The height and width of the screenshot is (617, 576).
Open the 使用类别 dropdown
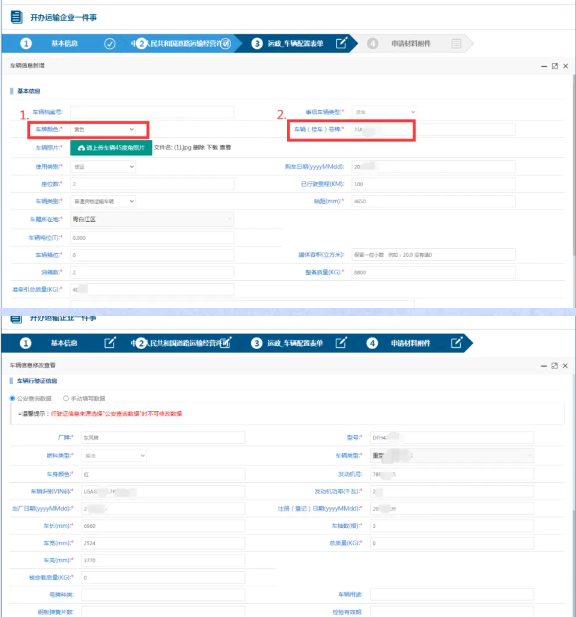(103, 167)
